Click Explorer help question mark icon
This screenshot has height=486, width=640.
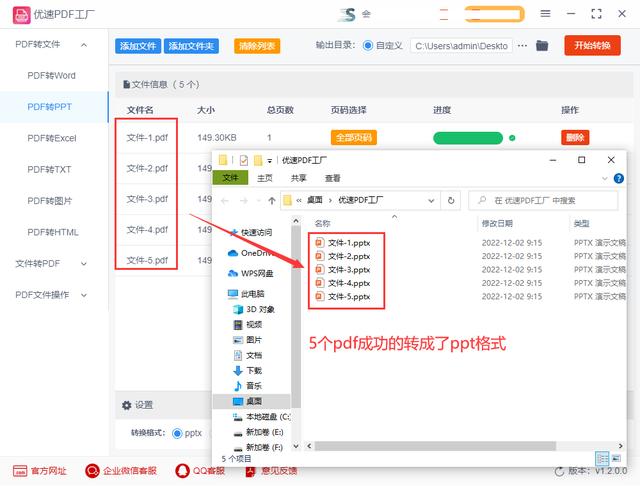tap(619, 178)
